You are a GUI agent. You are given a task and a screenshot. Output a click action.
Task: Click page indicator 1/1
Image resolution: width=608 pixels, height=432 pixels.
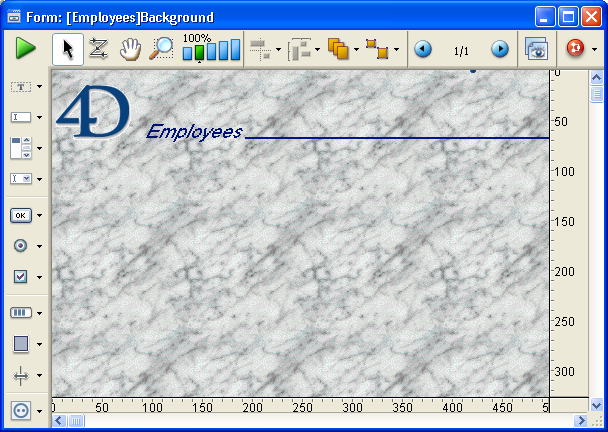click(x=461, y=51)
